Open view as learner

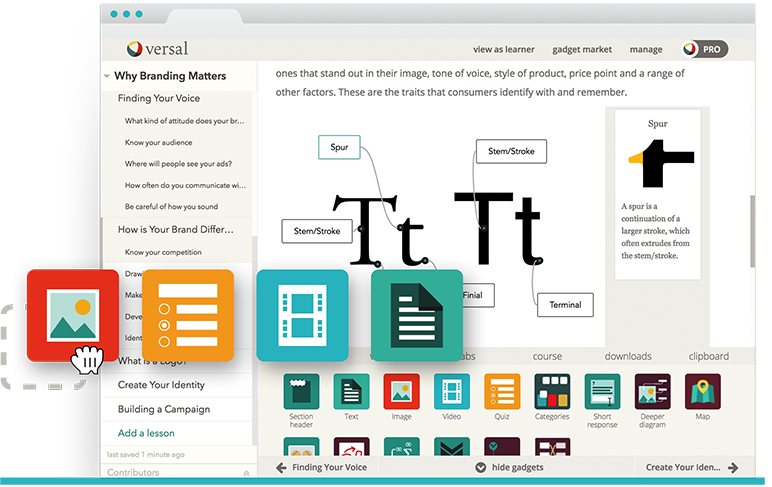click(x=504, y=50)
